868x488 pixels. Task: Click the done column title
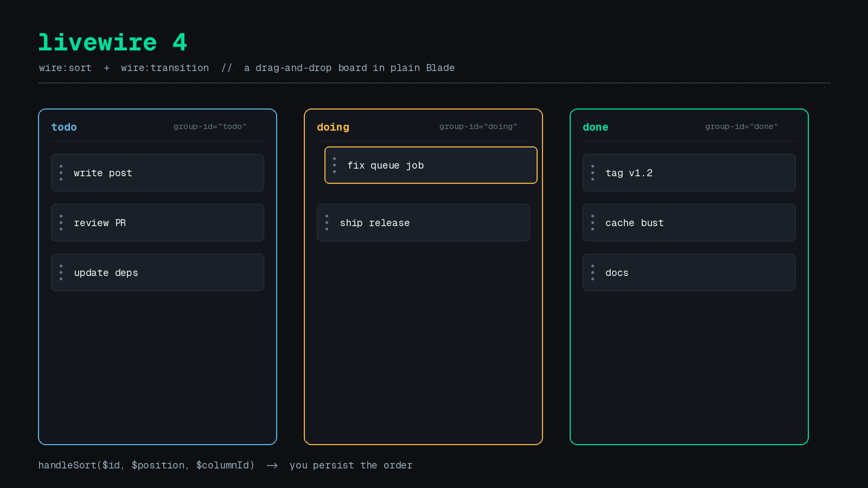point(596,127)
